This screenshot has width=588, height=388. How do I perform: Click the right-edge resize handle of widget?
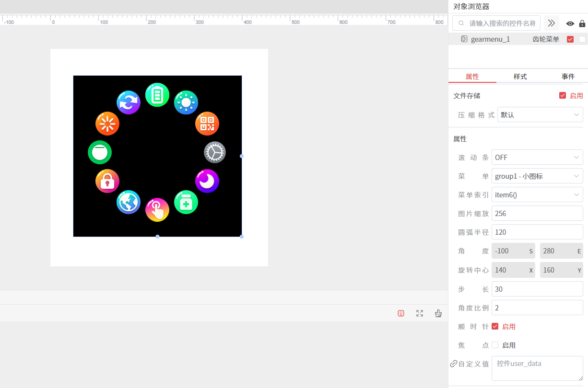(242, 156)
